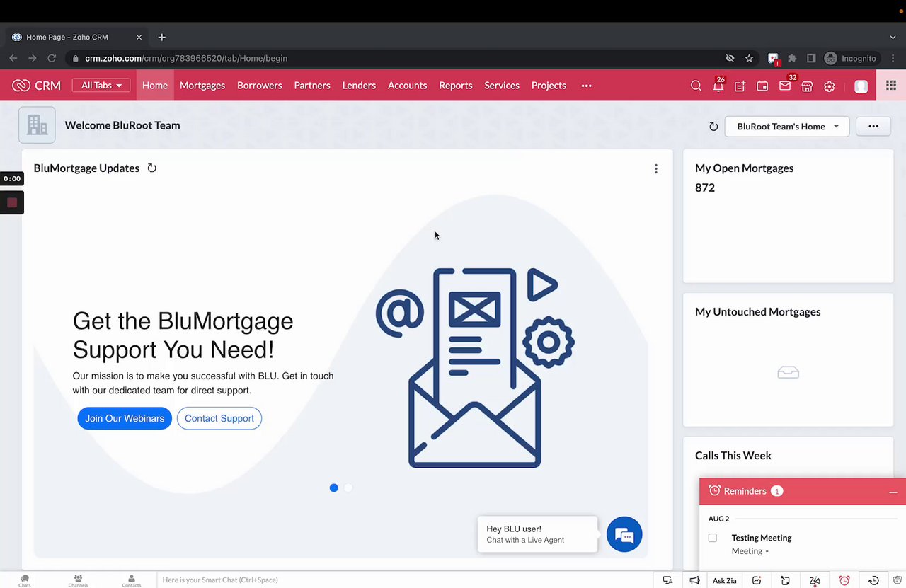906x588 pixels.
Task: Open the calendar icon in CRM header
Action: tap(762, 86)
